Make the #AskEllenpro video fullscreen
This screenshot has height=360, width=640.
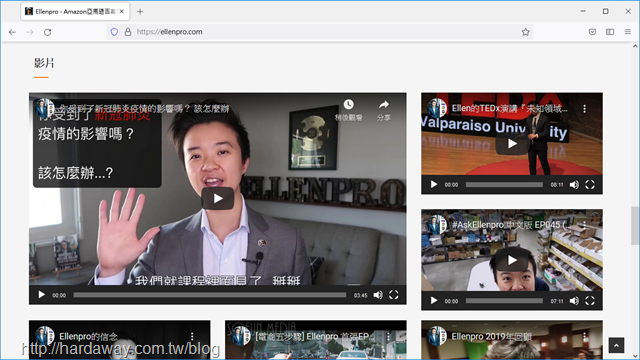point(590,301)
